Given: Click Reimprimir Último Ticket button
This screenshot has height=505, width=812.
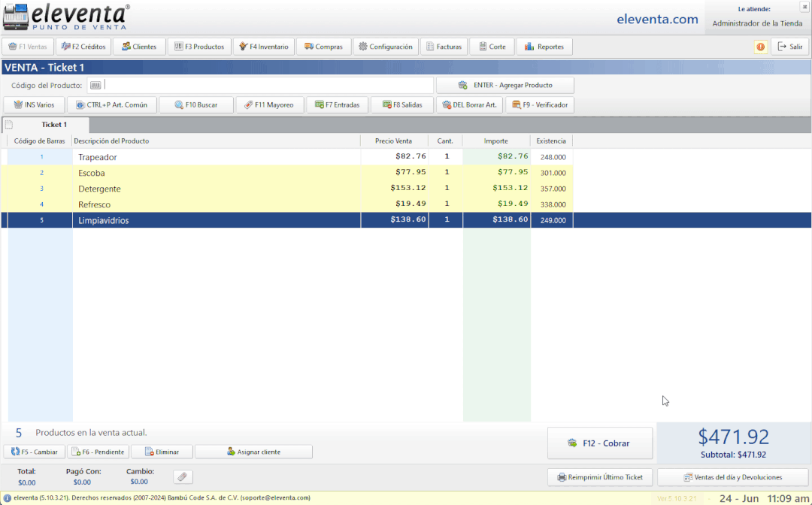Looking at the screenshot, I should [x=599, y=477].
